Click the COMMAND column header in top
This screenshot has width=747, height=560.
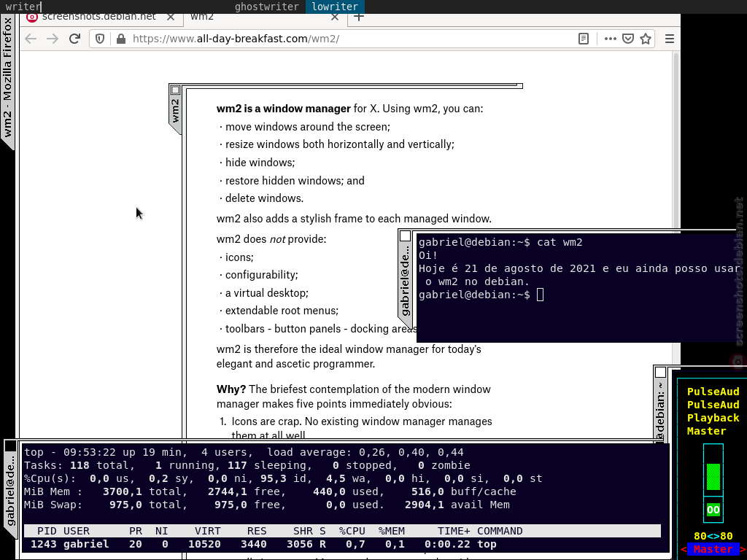(x=500, y=531)
